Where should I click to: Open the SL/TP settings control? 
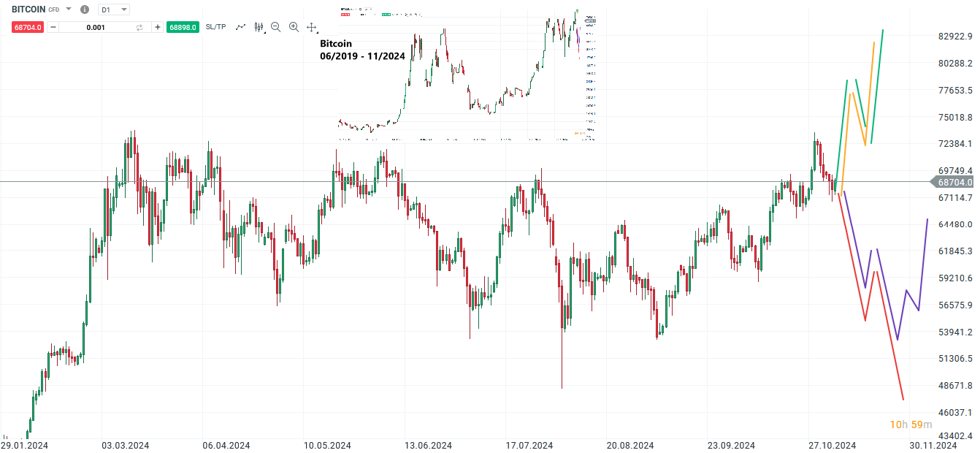(217, 27)
